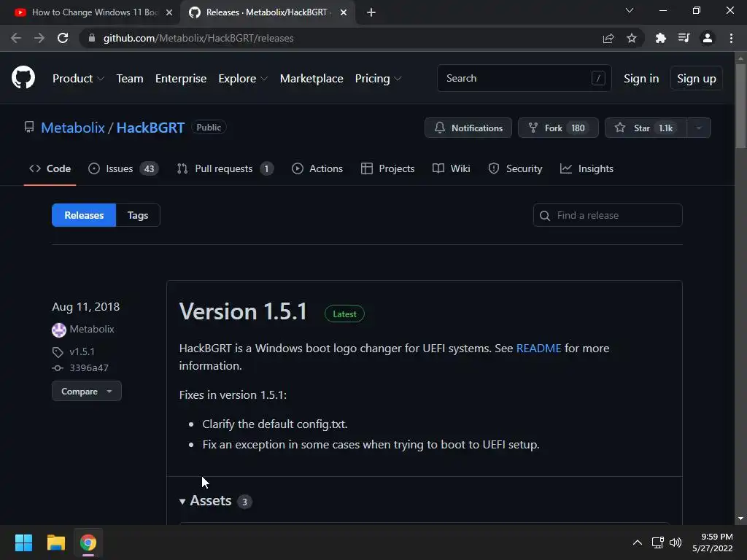747x560 pixels.
Task: Open the Team page link
Action: pos(130,78)
